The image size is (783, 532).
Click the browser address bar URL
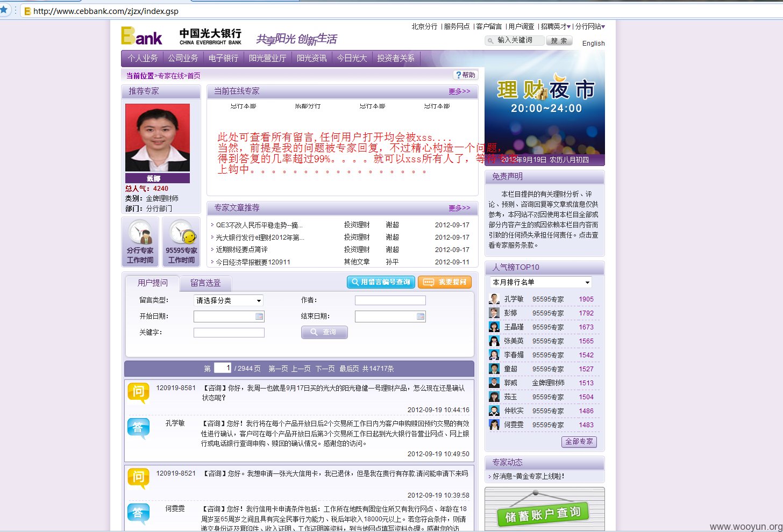[106, 11]
